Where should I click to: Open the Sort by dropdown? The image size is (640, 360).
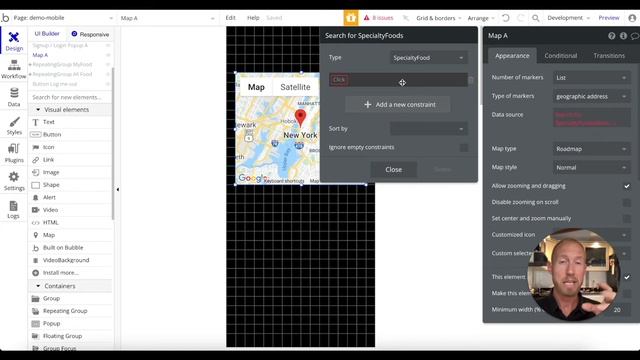click(x=429, y=129)
